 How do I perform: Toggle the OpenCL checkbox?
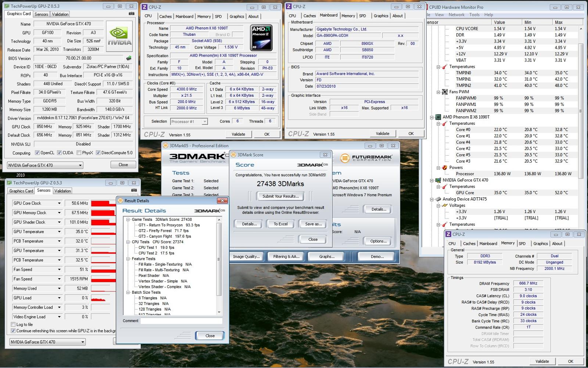pos(37,153)
